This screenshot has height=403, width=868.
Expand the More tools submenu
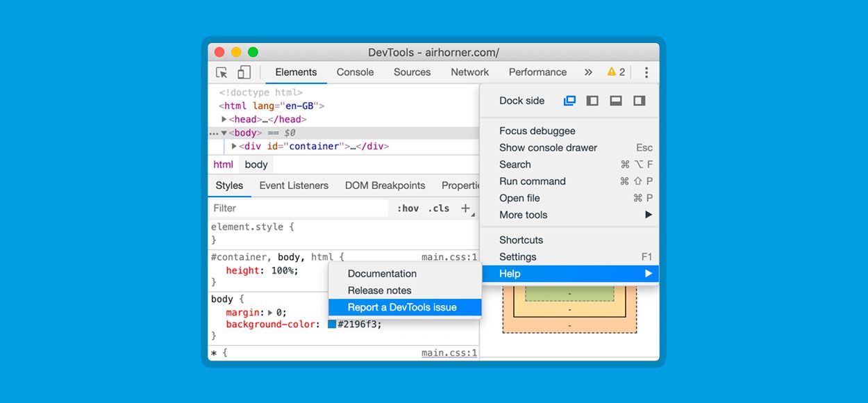tap(569, 215)
